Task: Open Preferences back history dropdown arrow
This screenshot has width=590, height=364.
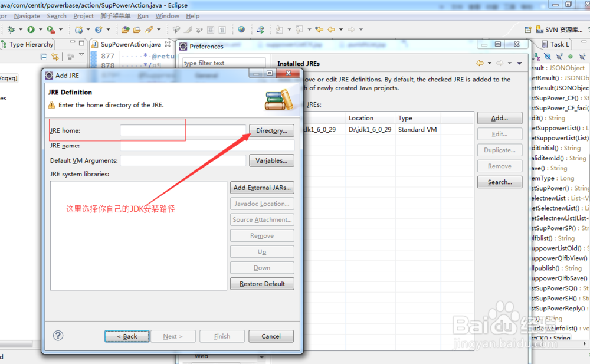Action: point(490,63)
